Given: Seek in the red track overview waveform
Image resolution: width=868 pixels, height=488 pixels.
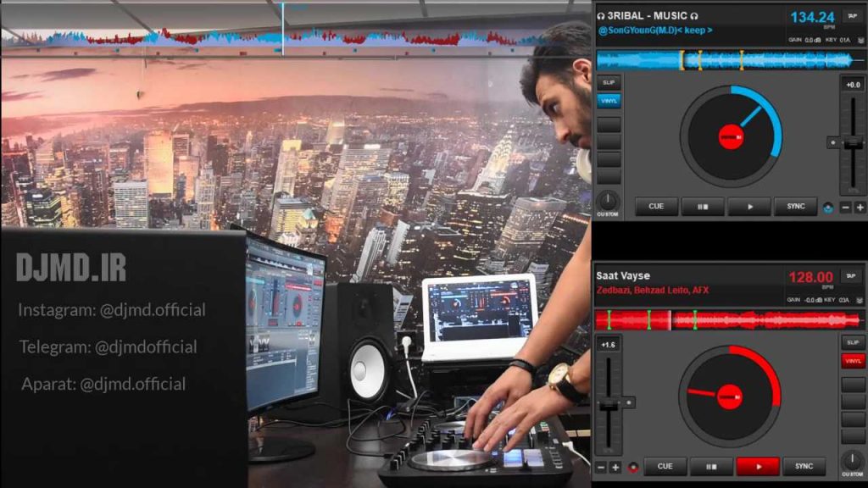Looking at the screenshot, I should coord(728,319).
